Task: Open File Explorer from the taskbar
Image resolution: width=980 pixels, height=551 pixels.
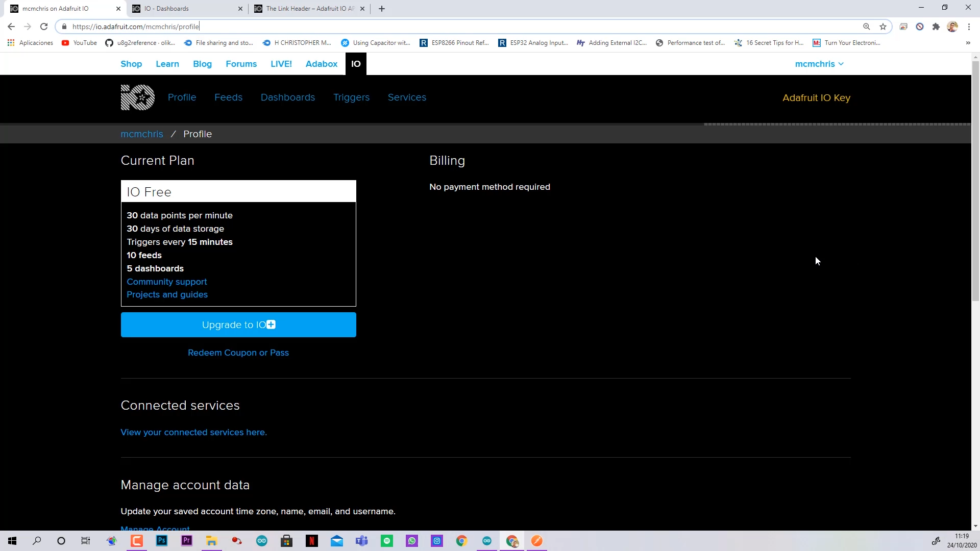Action: (x=212, y=541)
